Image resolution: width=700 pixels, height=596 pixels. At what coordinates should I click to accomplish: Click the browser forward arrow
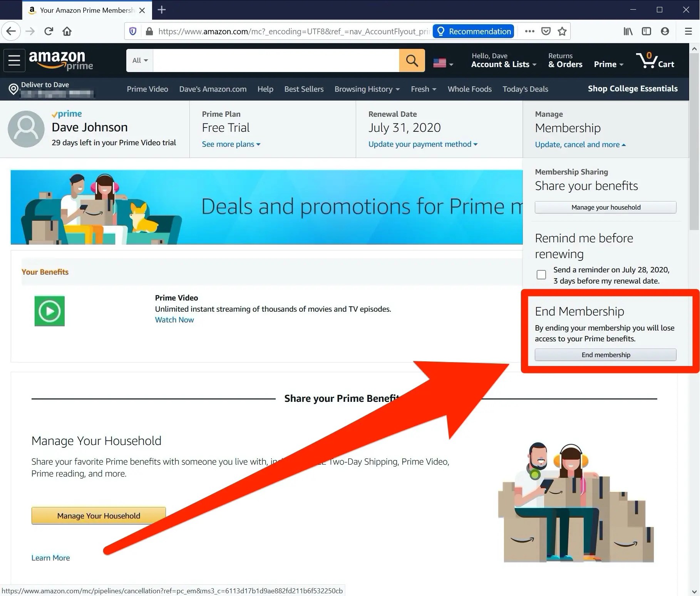[x=30, y=31]
